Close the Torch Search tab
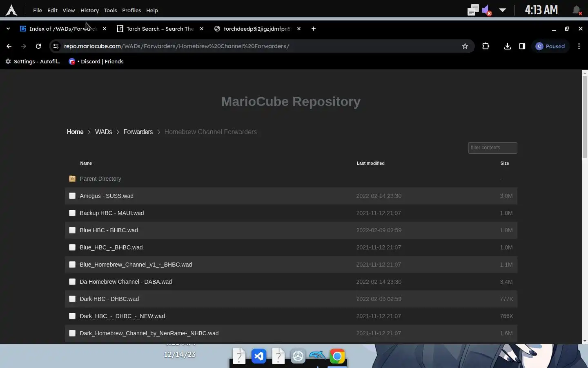The width and height of the screenshot is (588, 368). click(x=202, y=29)
